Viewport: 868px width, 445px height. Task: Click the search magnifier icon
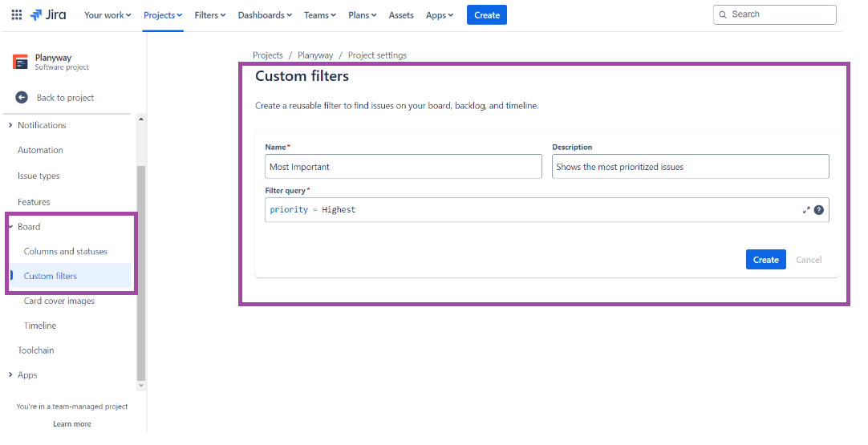pyautogui.click(x=723, y=15)
